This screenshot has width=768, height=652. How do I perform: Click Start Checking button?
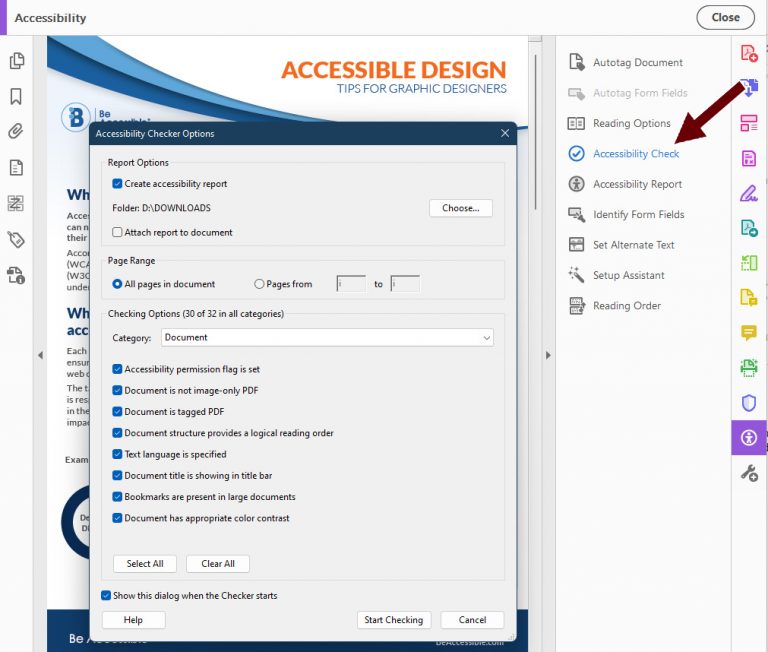pyautogui.click(x=394, y=620)
